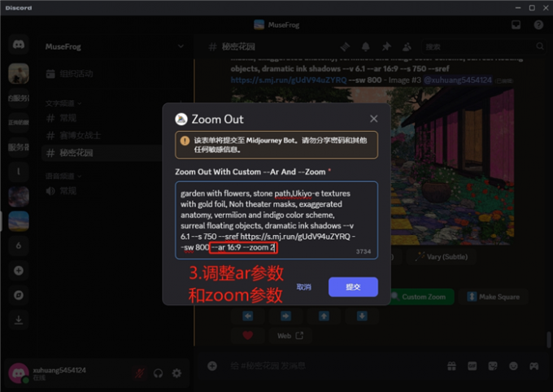Click the chat scrollbar thumb
Image resolution: width=553 pixels, height=392 pixels.
(x=549, y=340)
